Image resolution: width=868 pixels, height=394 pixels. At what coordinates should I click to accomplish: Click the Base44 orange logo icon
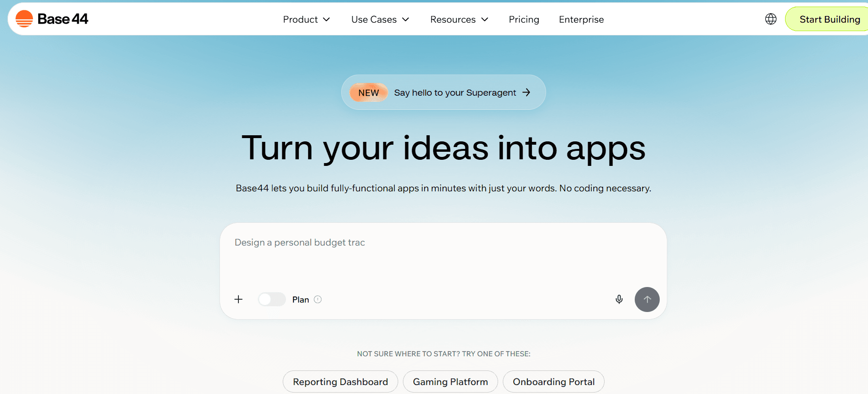coord(24,19)
